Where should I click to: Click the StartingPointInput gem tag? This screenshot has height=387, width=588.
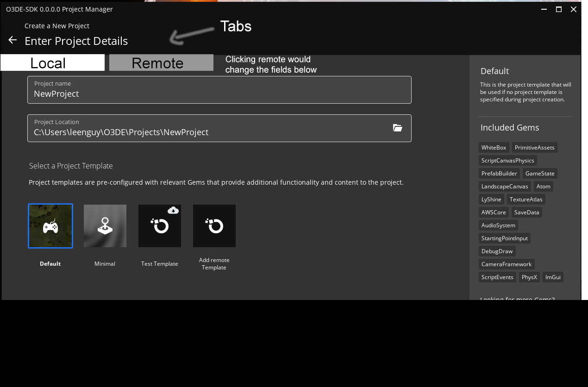tap(504, 238)
